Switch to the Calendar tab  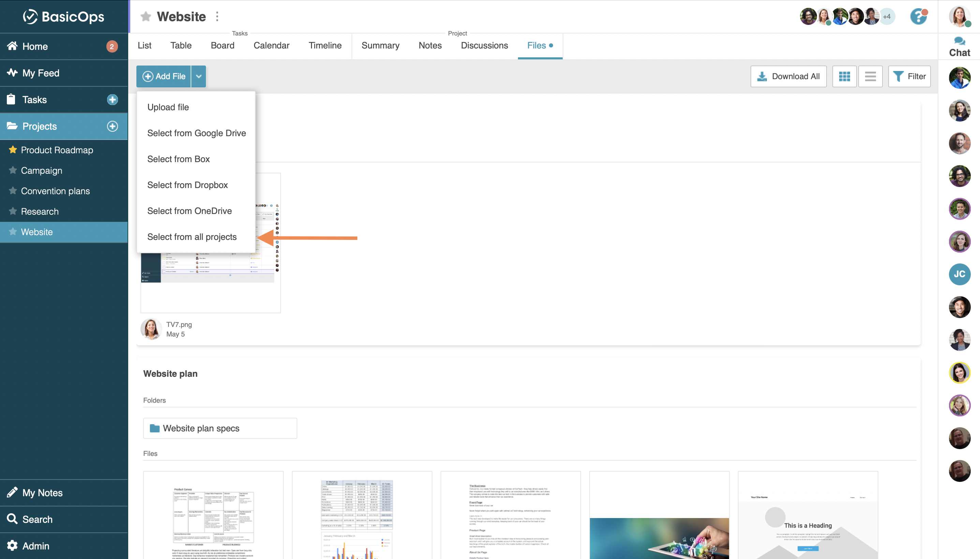271,46
